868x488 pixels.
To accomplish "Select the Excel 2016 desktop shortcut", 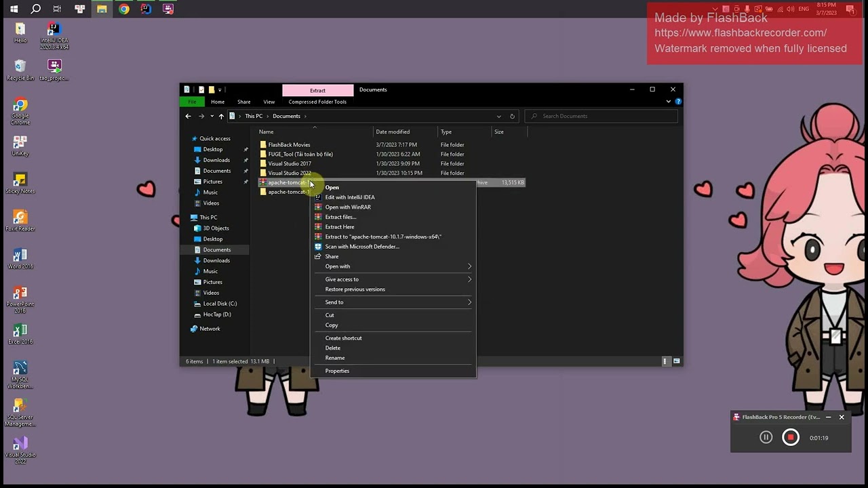I will [20, 333].
